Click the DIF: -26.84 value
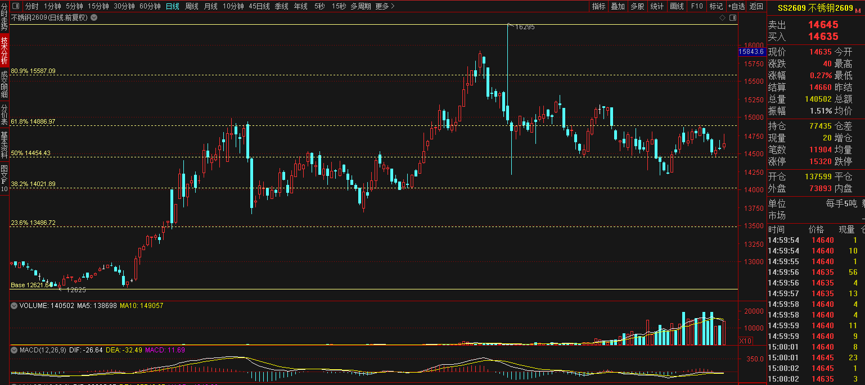 click(x=86, y=350)
